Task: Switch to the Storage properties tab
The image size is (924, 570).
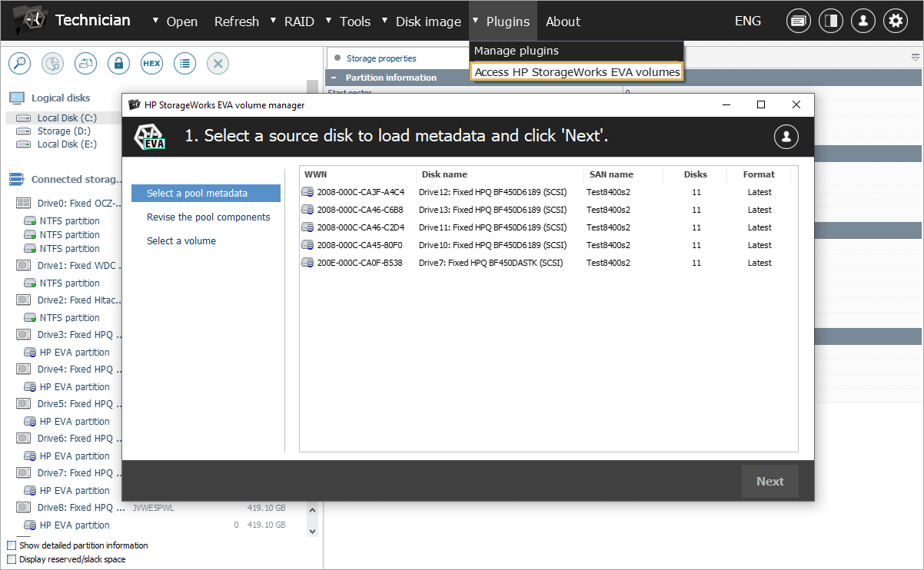Action: [381, 58]
